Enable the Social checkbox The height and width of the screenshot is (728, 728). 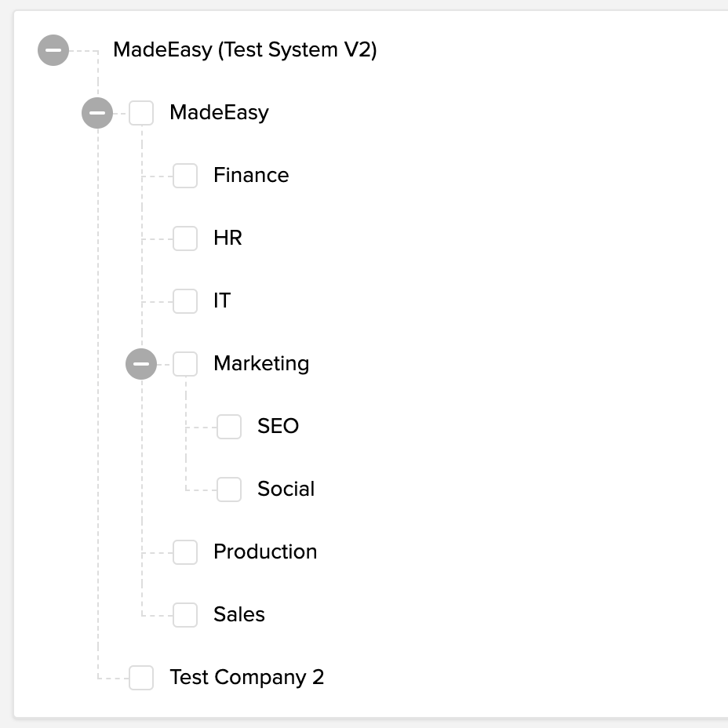click(x=229, y=490)
